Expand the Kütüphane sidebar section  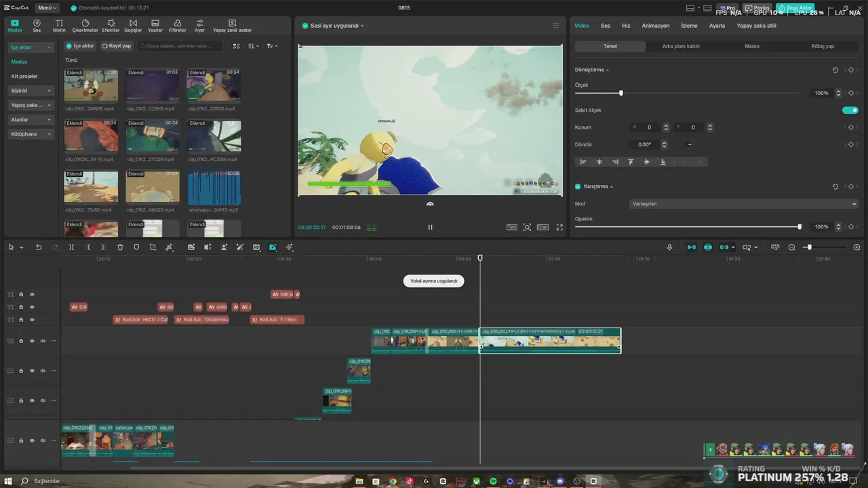click(31, 134)
